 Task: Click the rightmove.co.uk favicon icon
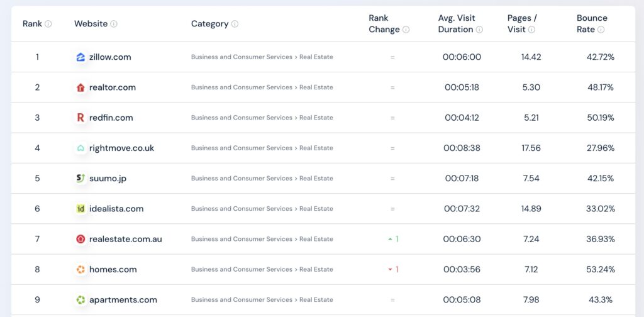point(80,148)
